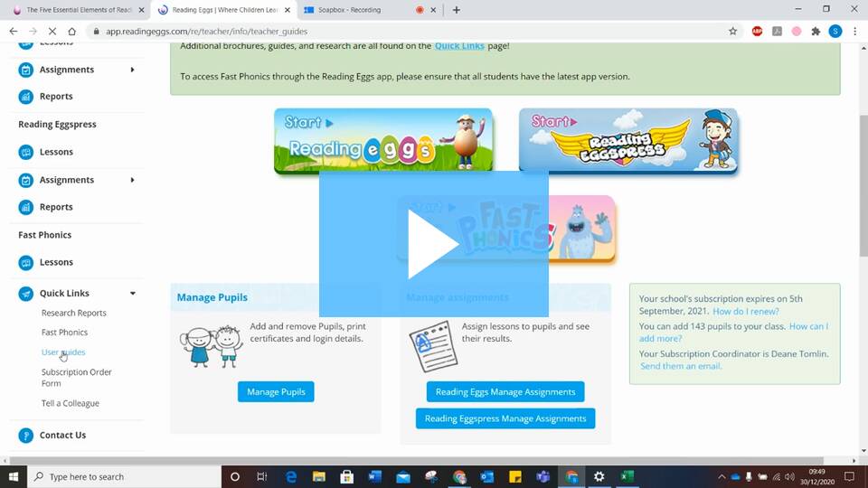Screen dimensions: 868x488
Task: Follow the Quick Links hyperlink in notice
Action: click(x=459, y=46)
